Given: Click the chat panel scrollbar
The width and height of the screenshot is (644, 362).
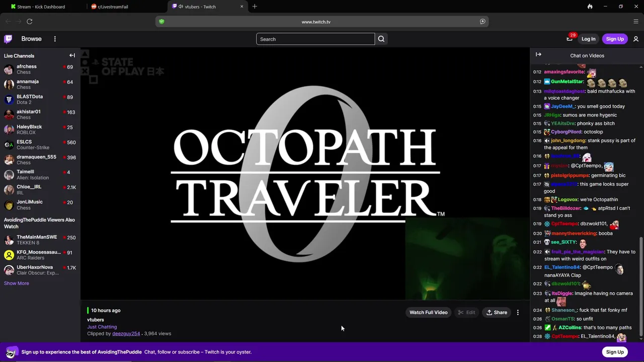Looking at the screenshot, I should click(x=640, y=287).
